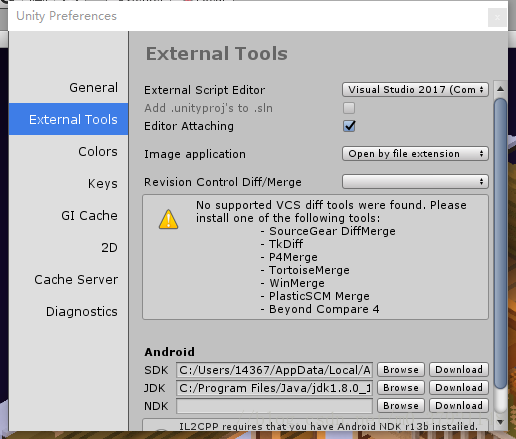Toggle the Add .unityproj's to .sln checkbox
The width and height of the screenshot is (516, 439).
click(x=349, y=108)
